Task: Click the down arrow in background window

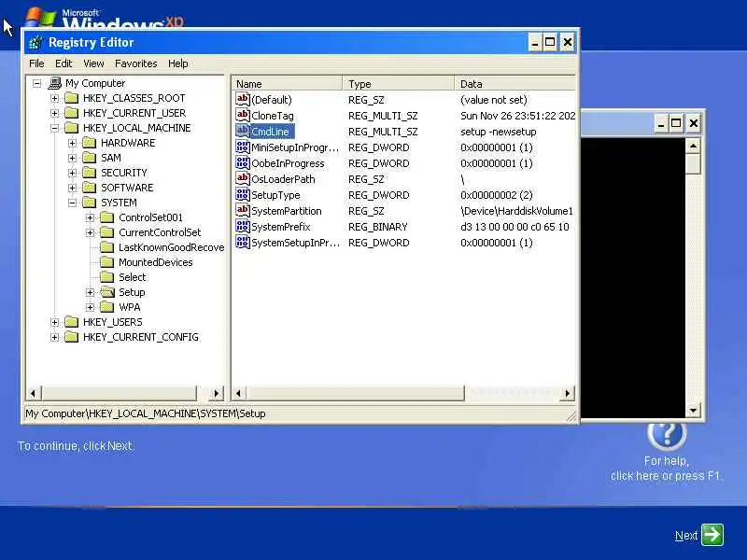Action: point(693,410)
